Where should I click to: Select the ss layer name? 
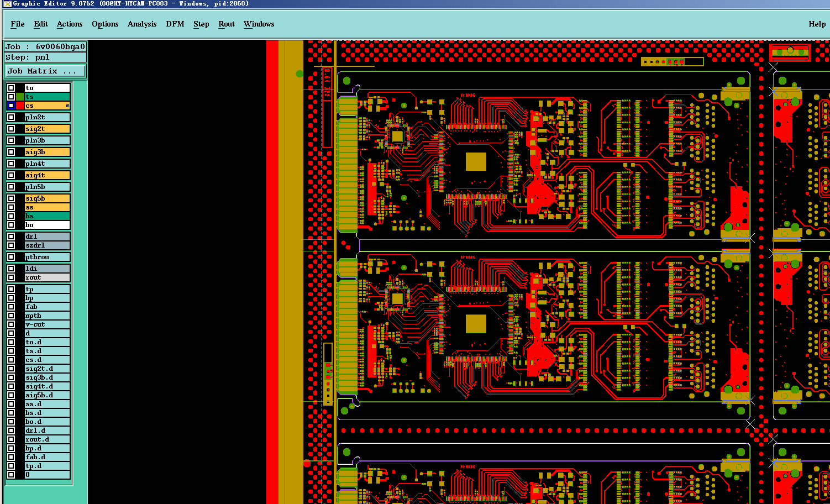pos(47,207)
